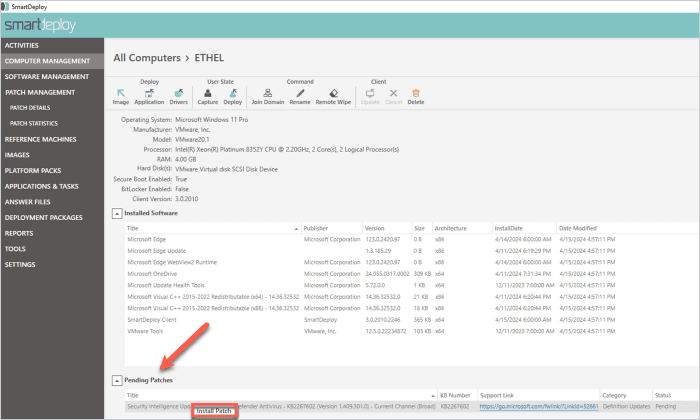Open Applications & Tasks section
The width and height of the screenshot is (700, 420).
(x=52, y=186)
